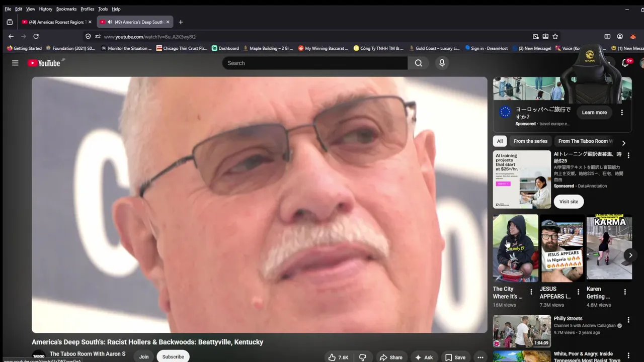Open options for DataAnnotation ad
The image size is (644, 362).
[628, 155]
